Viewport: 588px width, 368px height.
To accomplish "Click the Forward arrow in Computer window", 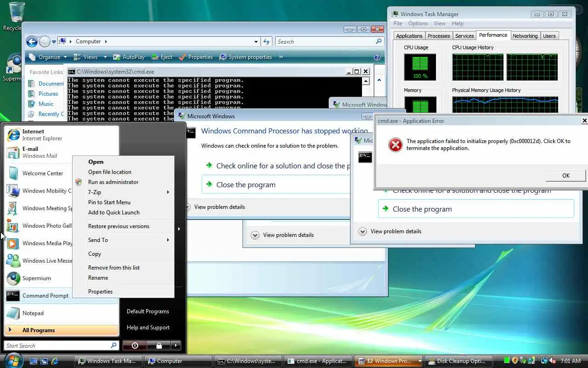I will click(x=45, y=42).
